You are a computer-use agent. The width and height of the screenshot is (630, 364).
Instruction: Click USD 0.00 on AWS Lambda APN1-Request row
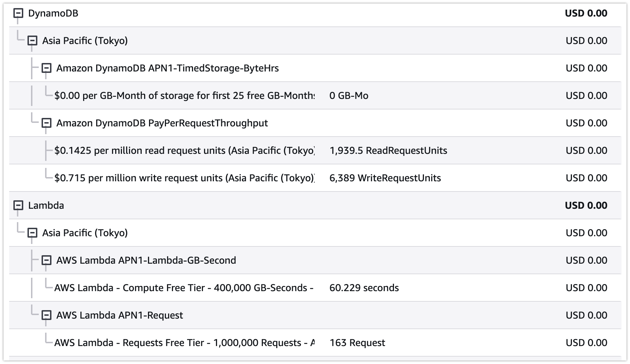(x=587, y=315)
